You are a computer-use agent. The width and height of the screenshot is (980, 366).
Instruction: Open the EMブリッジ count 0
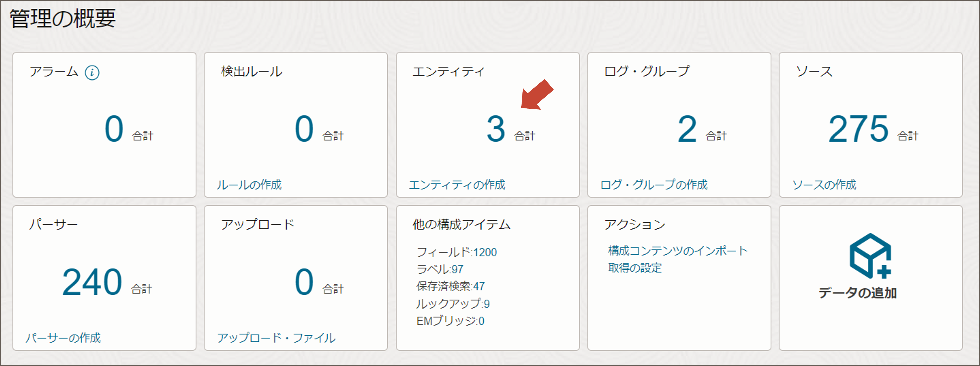(481, 321)
